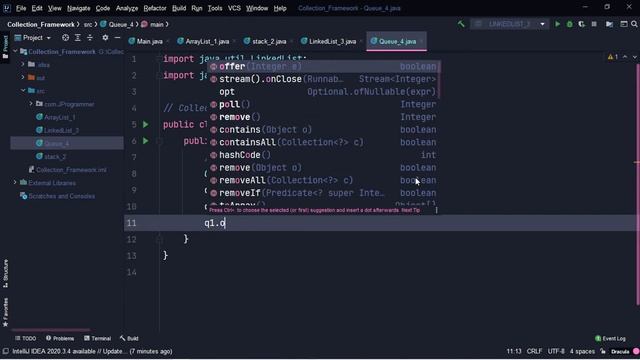Click the src breadcrumb in navigation bar
640x360 pixels.
click(88, 24)
